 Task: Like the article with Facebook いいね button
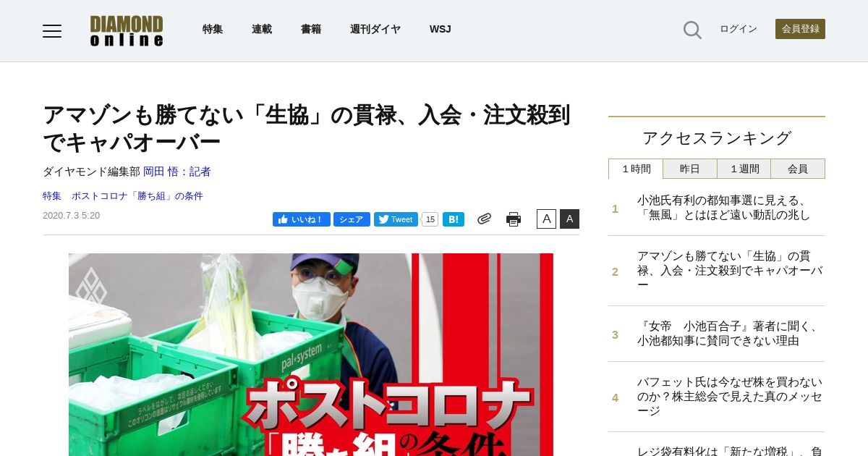[302, 219]
